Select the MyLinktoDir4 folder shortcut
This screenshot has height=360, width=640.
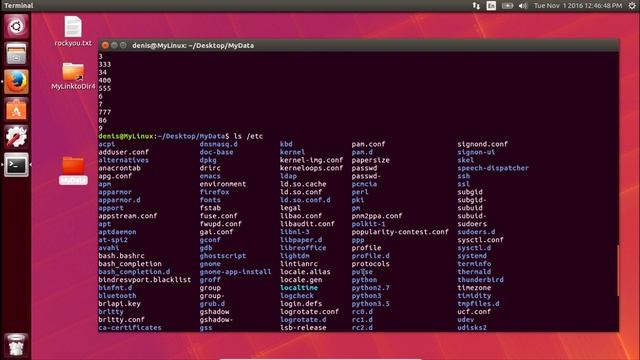point(73,76)
